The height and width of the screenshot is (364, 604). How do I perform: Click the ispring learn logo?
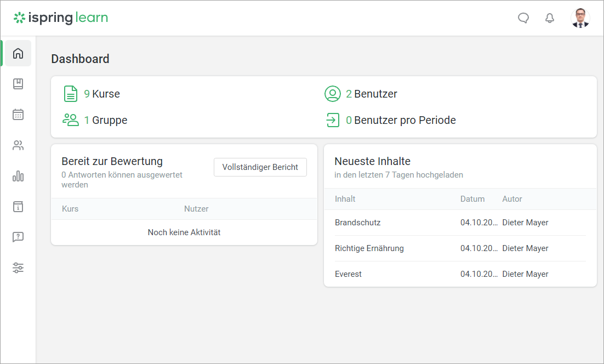coord(61,18)
